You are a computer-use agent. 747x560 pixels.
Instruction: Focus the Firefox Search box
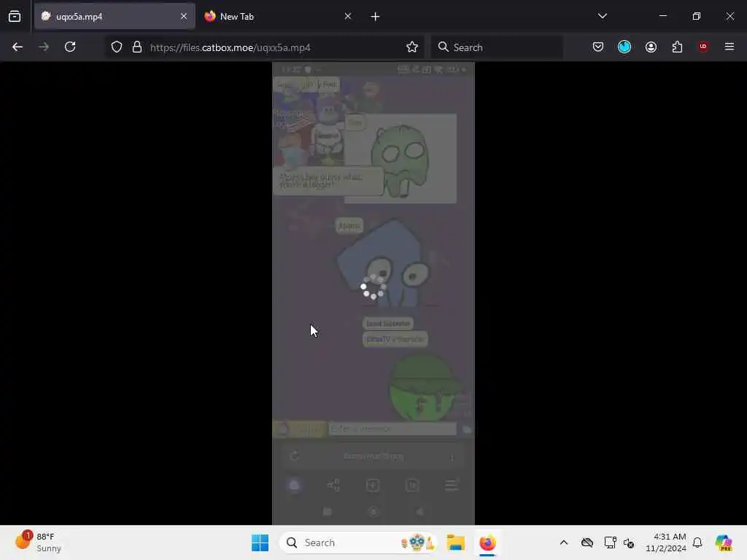498,47
